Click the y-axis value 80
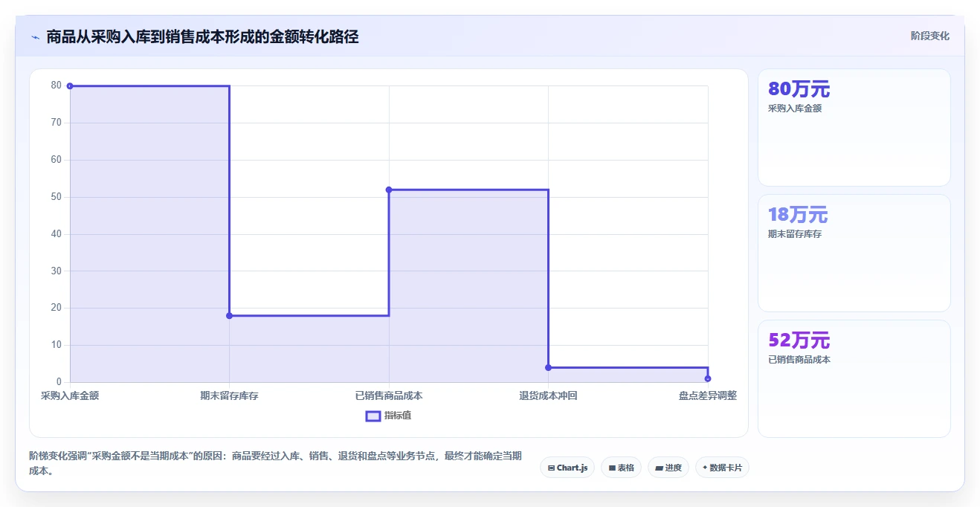980x507 pixels. 57,85
